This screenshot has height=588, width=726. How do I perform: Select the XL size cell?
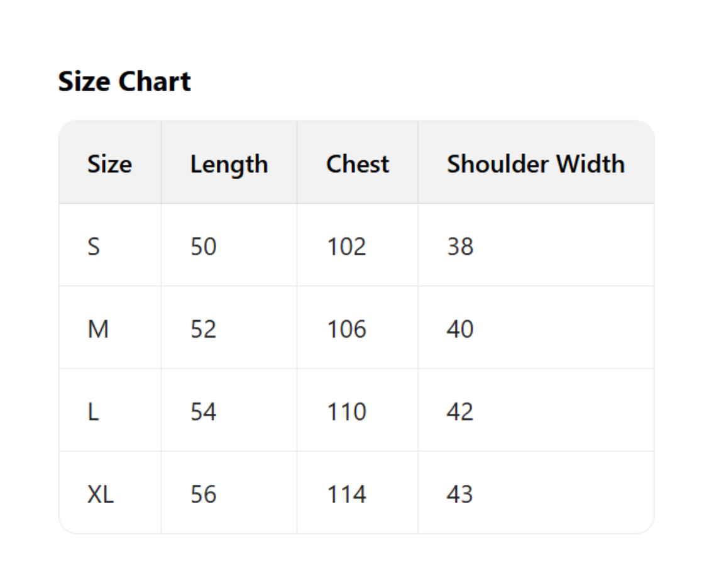(101, 494)
